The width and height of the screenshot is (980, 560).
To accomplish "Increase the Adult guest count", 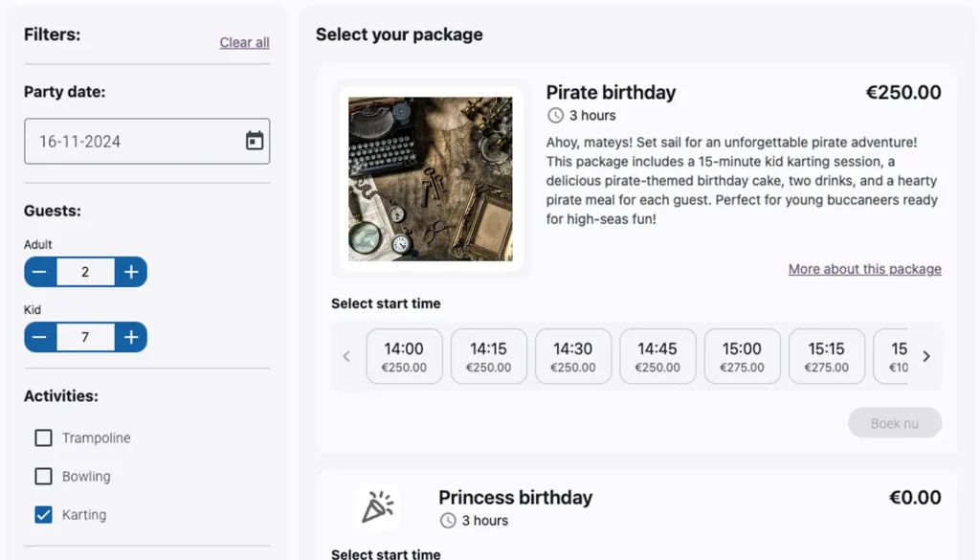I will pos(131,273).
